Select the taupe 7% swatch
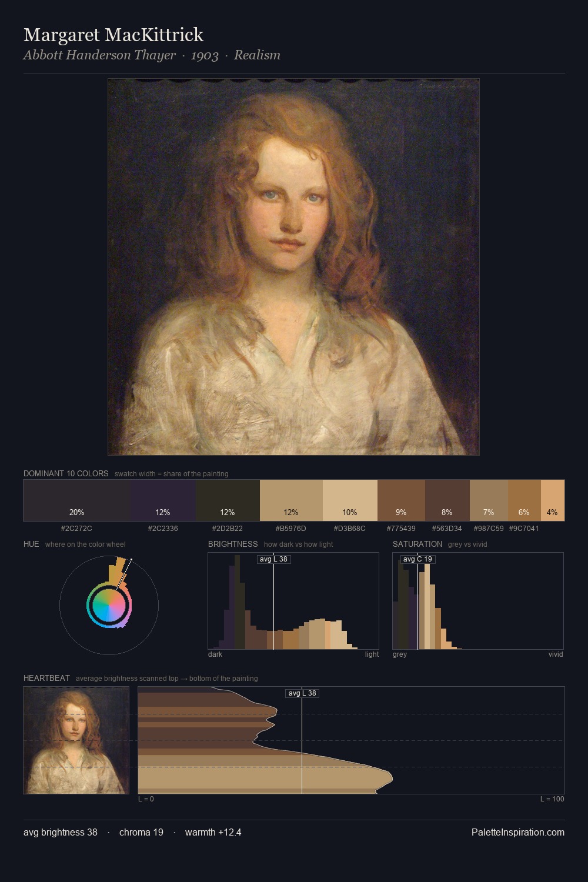Image resolution: width=588 pixels, height=882 pixels. [489, 500]
